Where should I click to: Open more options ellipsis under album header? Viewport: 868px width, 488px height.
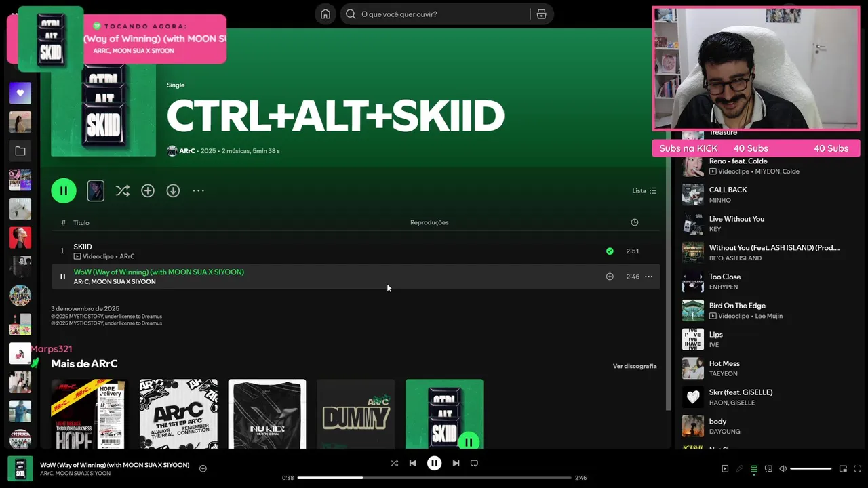tap(198, 191)
